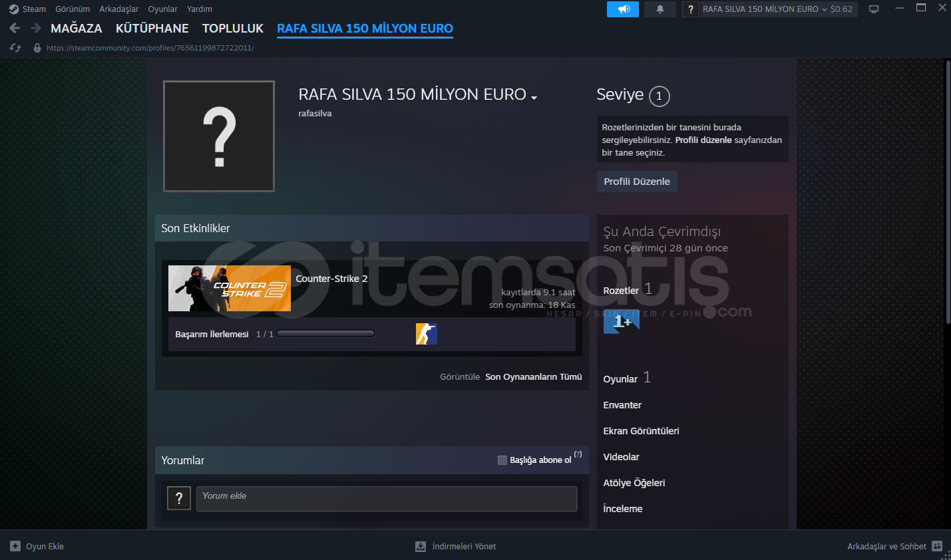This screenshot has height=560, width=951.
Task: Open the Envanter link
Action: pyautogui.click(x=622, y=405)
